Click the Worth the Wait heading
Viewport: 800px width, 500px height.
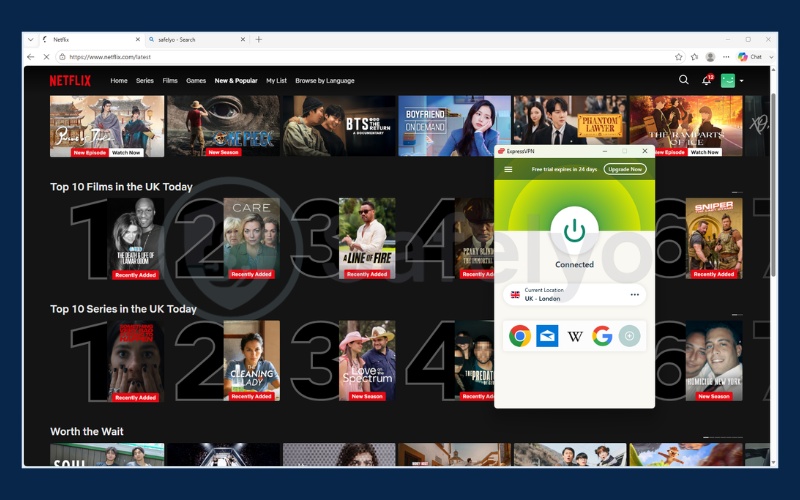coord(87,431)
